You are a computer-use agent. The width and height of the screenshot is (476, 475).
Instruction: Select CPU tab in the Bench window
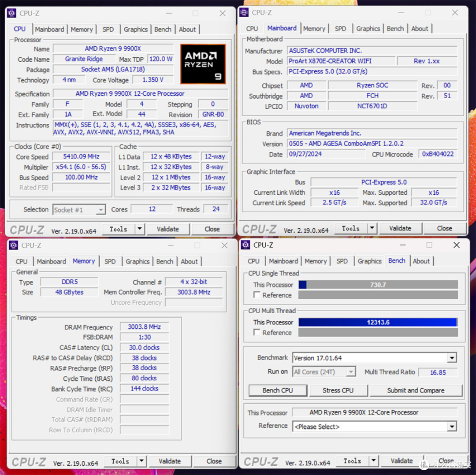(x=253, y=261)
